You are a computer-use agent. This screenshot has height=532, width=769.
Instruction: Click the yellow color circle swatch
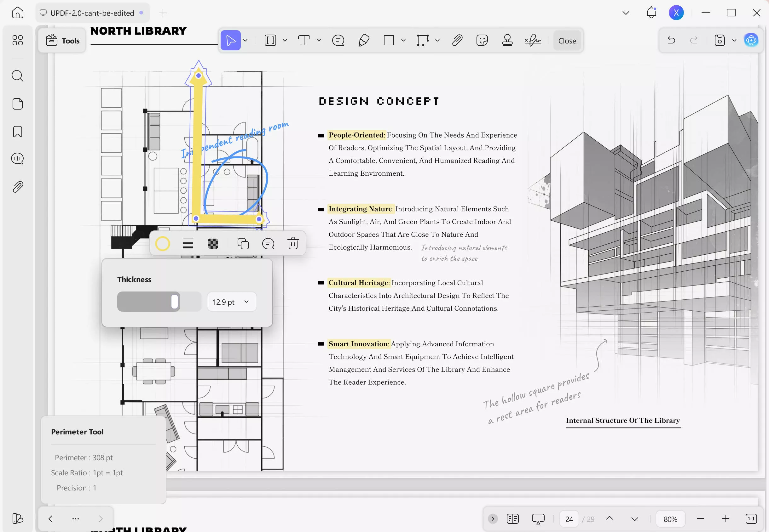163,244
